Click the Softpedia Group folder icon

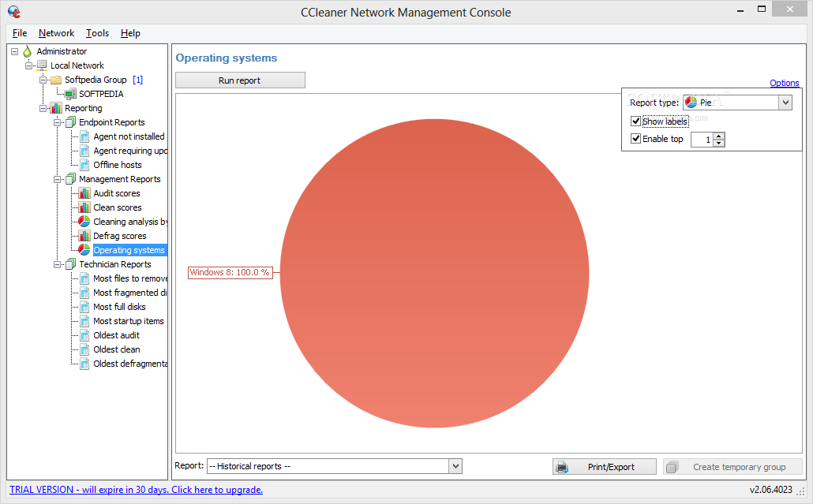pyautogui.click(x=56, y=80)
